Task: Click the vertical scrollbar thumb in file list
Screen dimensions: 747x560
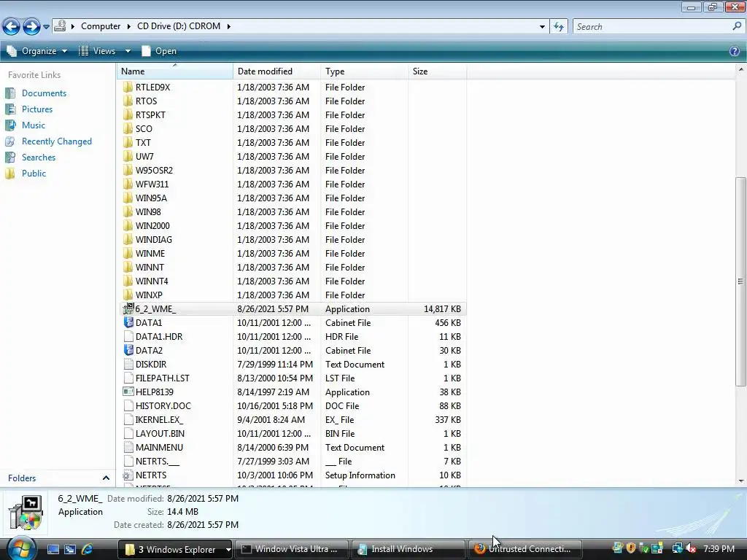Action: coord(740,281)
